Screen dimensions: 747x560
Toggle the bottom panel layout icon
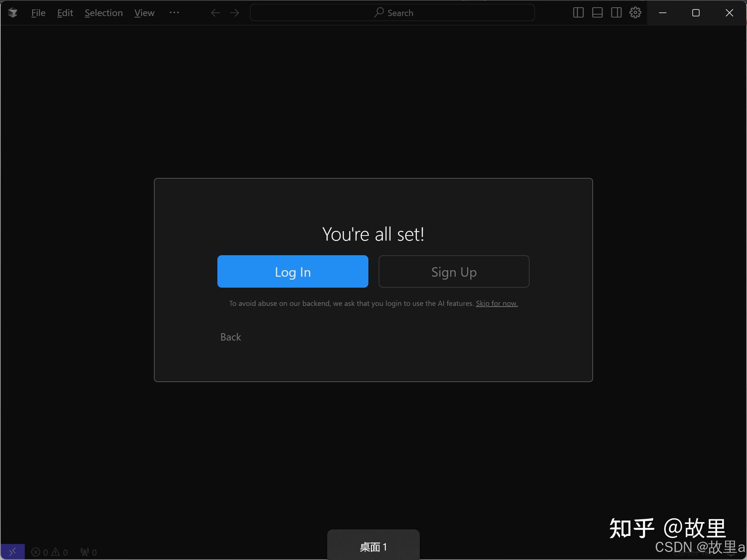click(x=597, y=13)
